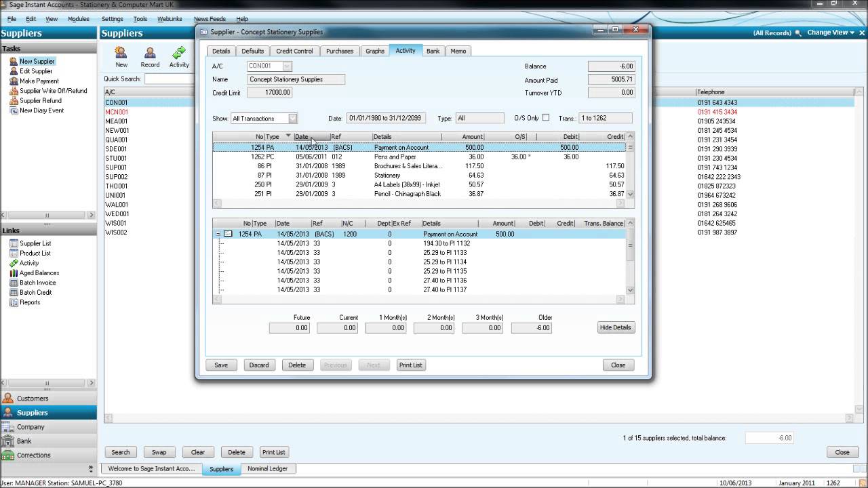868x488 pixels.
Task: Switch to Bank module
Action: 48,441
